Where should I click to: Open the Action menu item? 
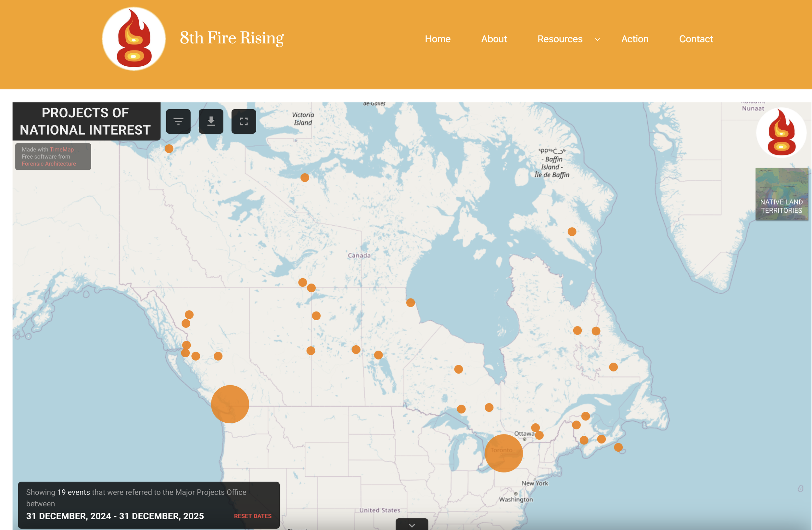tap(635, 39)
